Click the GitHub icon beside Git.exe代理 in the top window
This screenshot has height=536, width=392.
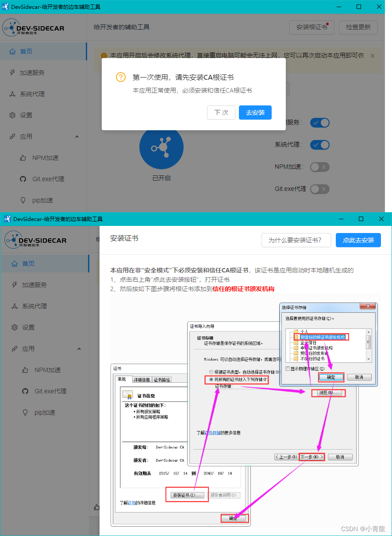pos(23,179)
